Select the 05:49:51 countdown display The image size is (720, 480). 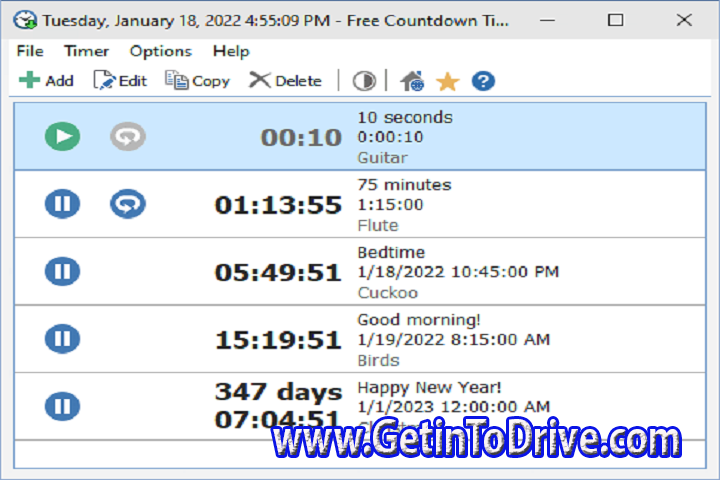278,273
